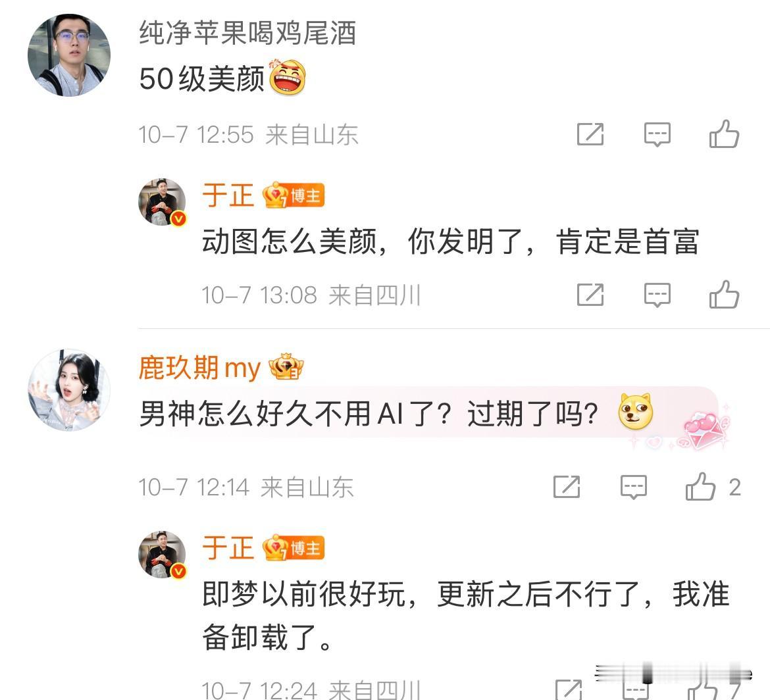Screen dimensions: 770x700
Task: Repost the 50级美颜 comment
Action: pos(590,134)
